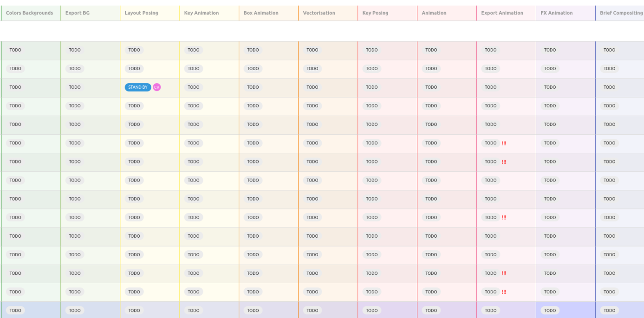Select Brief Compositing TODO in the highlighted bottom row
The image size is (644, 318).
tap(610, 311)
